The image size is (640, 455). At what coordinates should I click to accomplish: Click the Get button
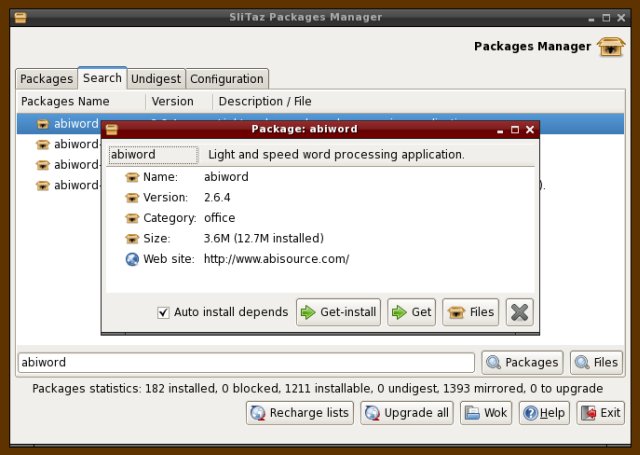click(411, 312)
